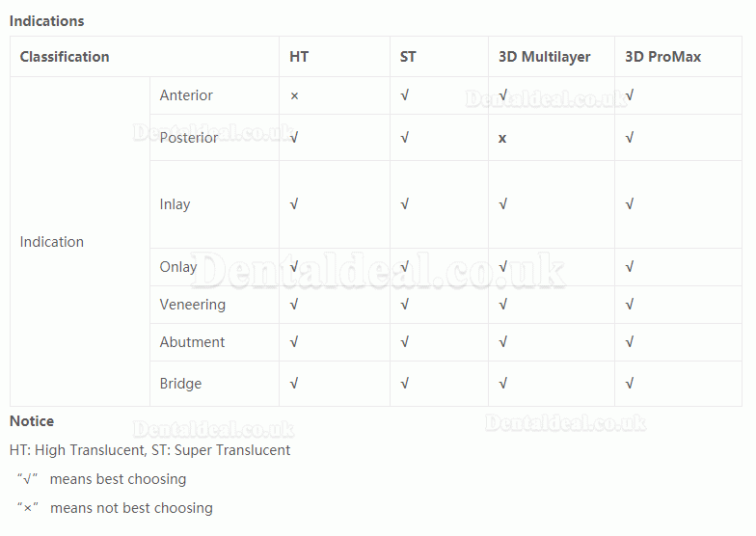756x536 pixels.
Task: Click the cross mark for HT Anterior
Action: pos(294,96)
